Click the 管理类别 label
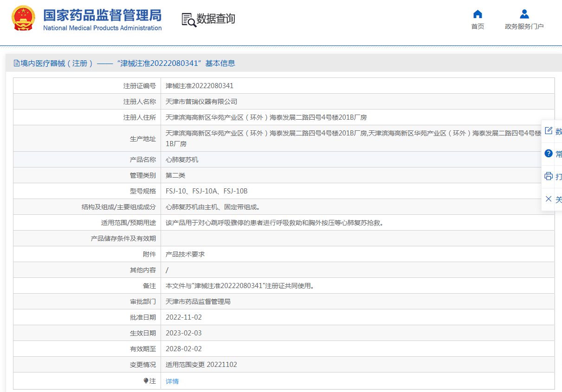 [143, 175]
